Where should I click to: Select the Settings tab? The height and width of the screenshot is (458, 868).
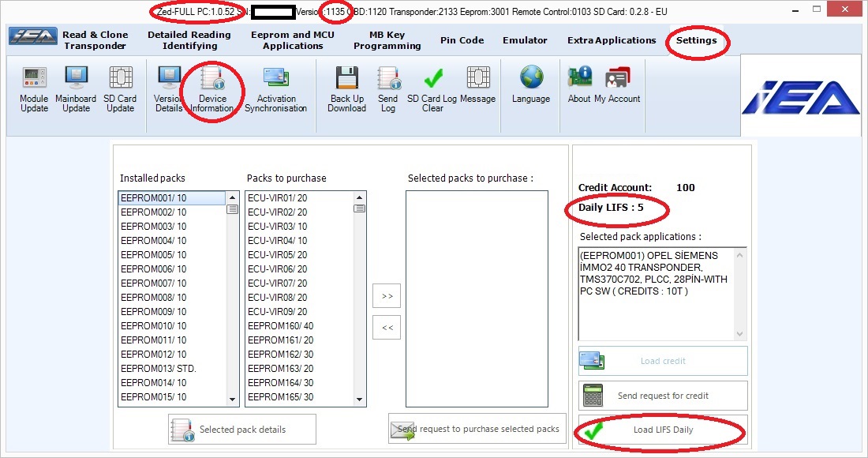697,39
